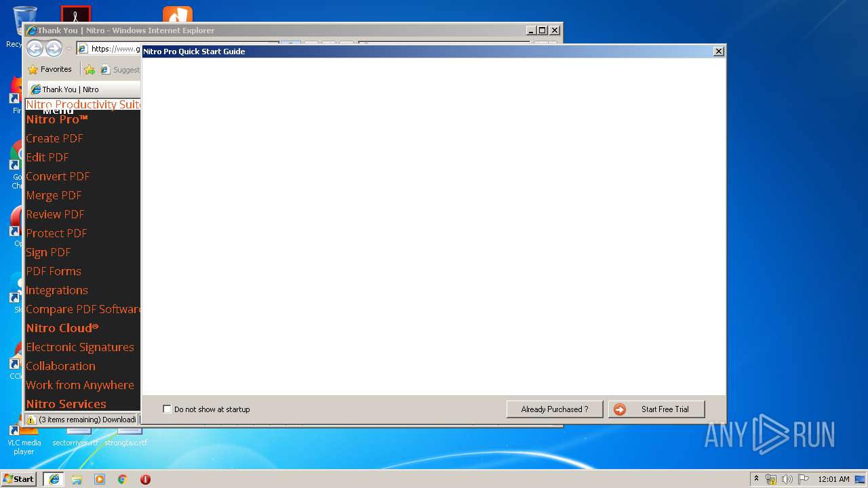Open the recent pages dropdown arrow in Internet Explorer

pyautogui.click(x=68, y=49)
